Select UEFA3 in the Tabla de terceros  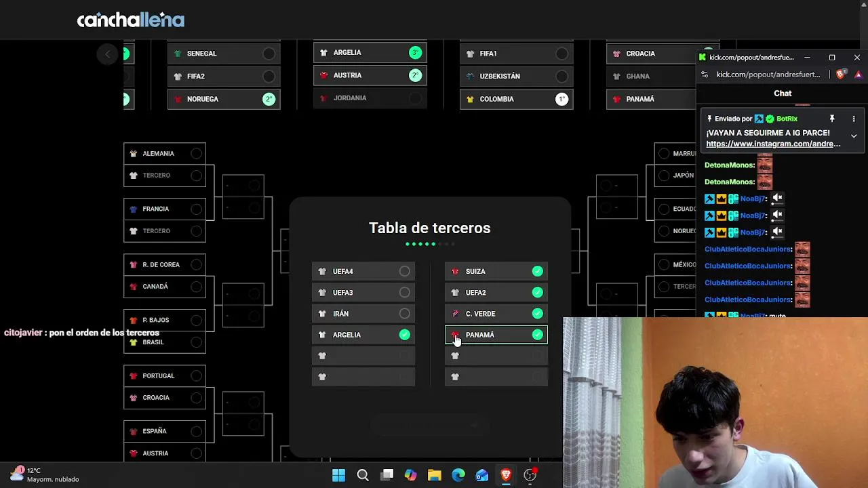363,292
